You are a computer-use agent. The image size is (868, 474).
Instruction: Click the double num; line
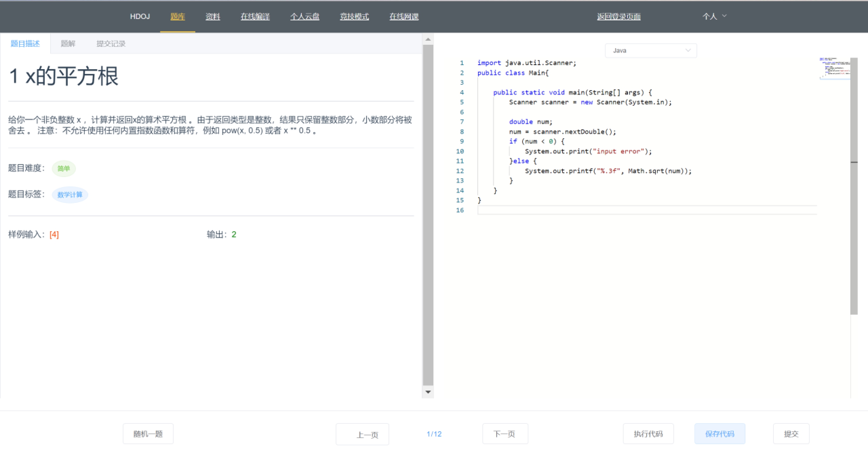point(531,122)
